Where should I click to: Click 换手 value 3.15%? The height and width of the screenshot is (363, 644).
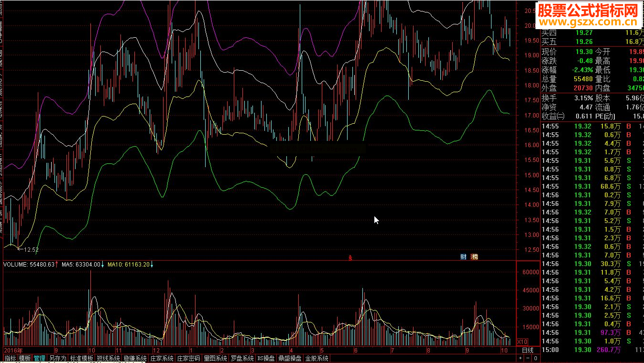coord(584,98)
